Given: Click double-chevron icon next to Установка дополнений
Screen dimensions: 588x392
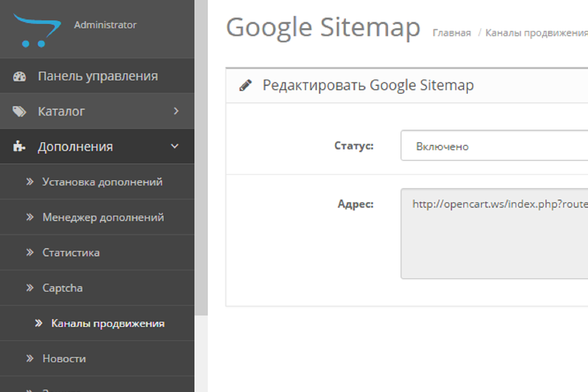Looking at the screenshot, I should 30,181.
